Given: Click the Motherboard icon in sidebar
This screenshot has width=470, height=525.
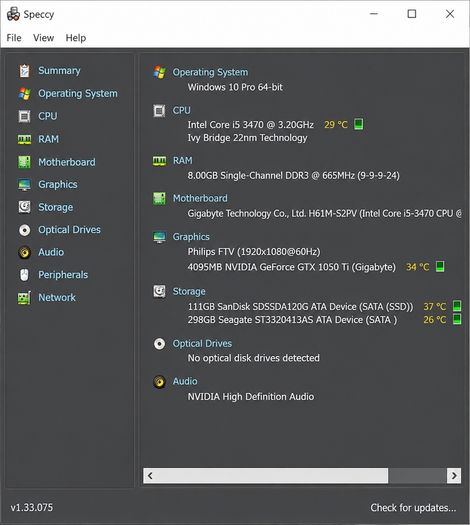Looking at the screenshot, I should coord(24,162).
